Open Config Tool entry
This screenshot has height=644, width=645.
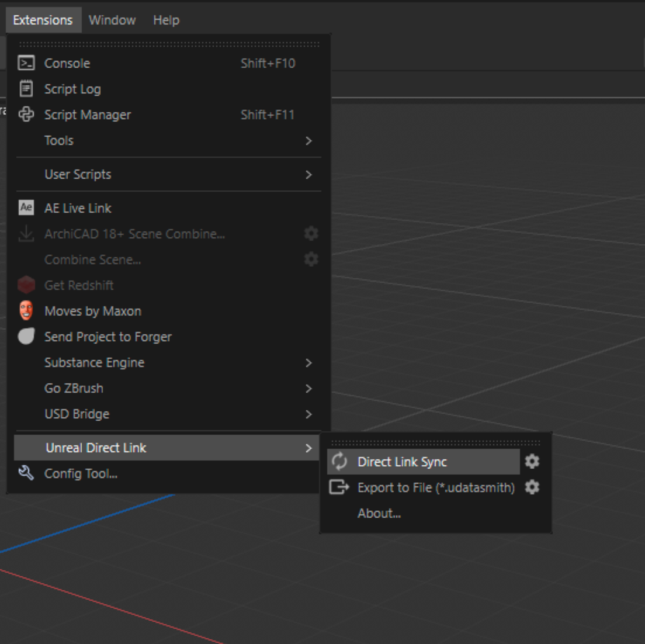click(168, 473)
